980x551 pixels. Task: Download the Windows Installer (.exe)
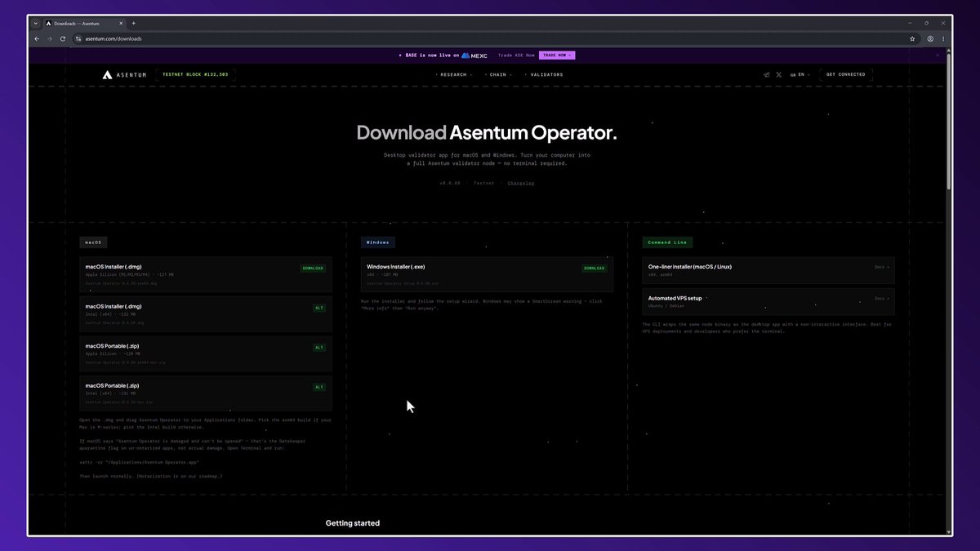595,268
